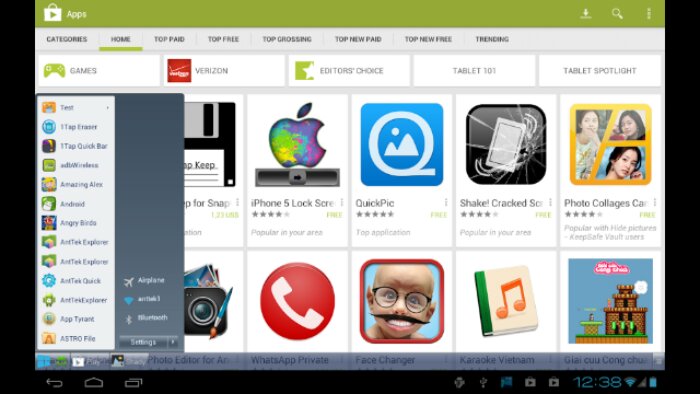700x394 pixels.
Task: Toggle Airplane mode in start menu
Action: [x=144, y=281]
